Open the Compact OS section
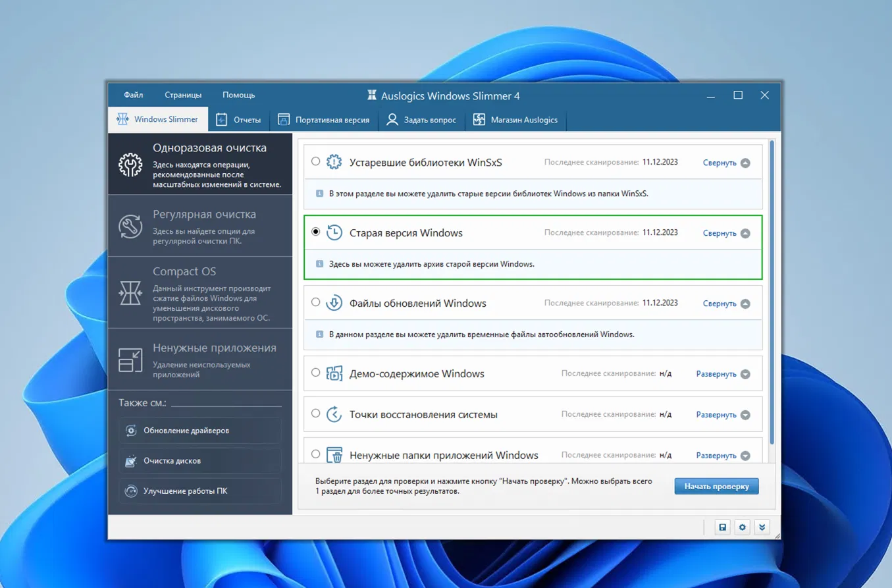 pos(200,292)
